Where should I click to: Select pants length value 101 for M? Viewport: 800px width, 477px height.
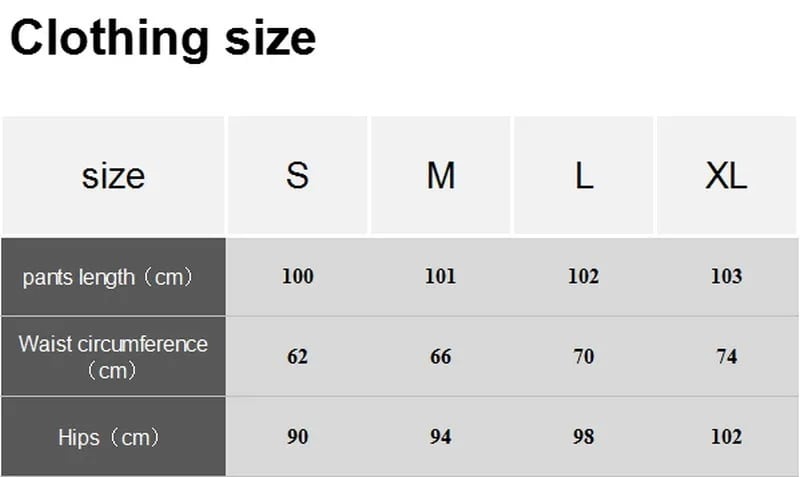440,277
